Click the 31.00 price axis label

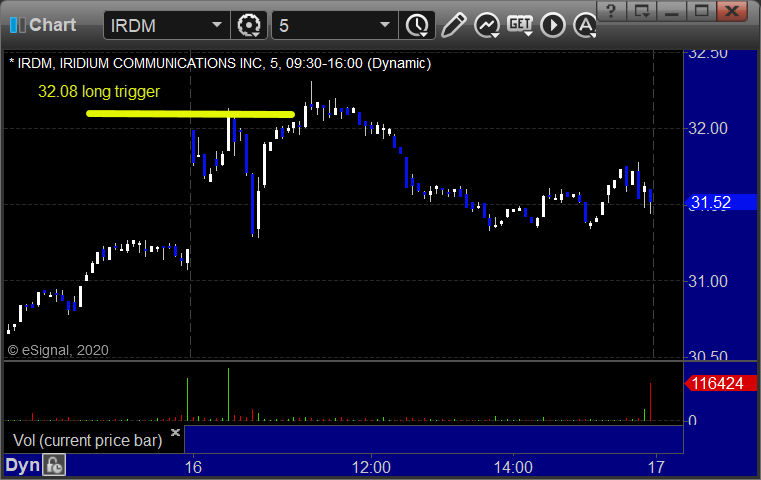[708, 281]
